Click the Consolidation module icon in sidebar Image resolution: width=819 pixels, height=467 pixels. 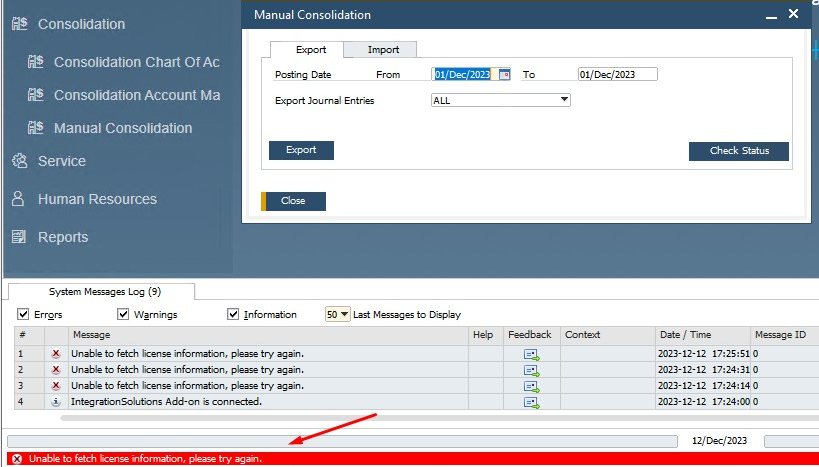coord(18,23)
